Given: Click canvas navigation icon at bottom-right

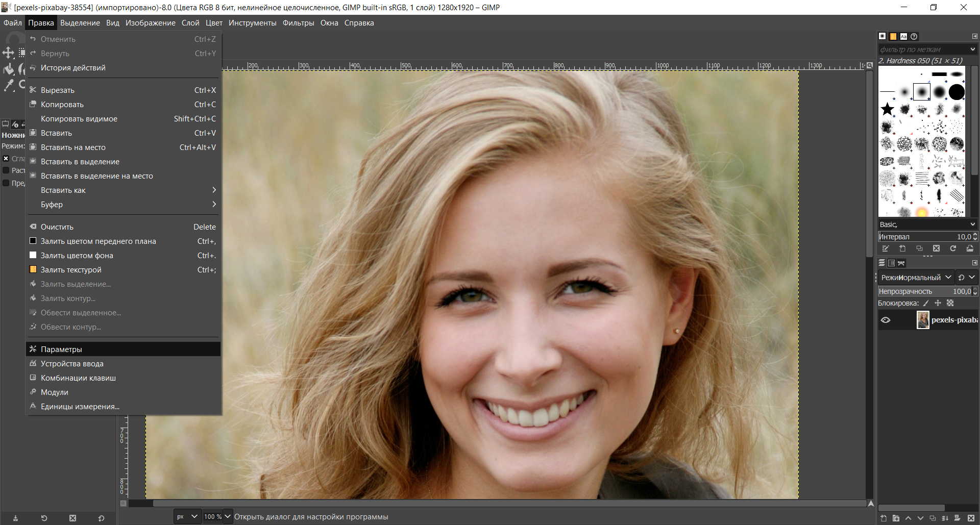Looking at the screenshot, I should coord(871,504).
